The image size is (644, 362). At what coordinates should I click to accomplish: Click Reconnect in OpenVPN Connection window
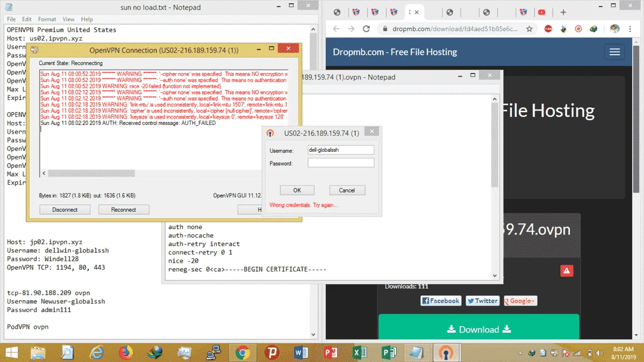(x=123, y=210)
